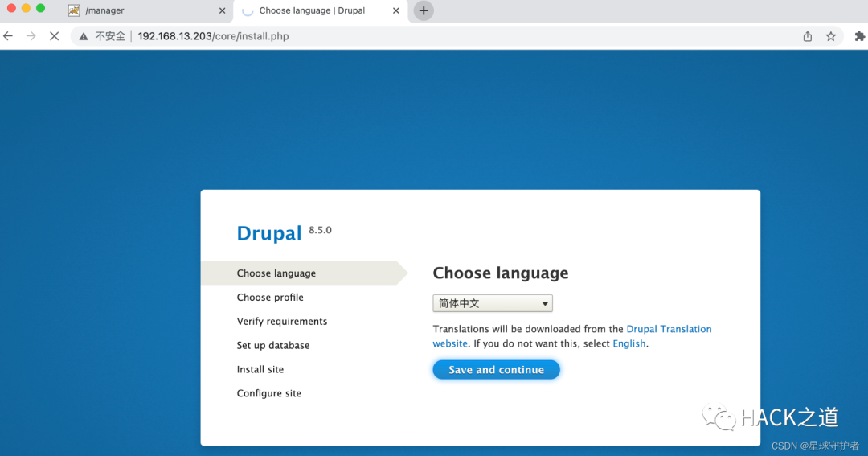Select the Choose language | Drupal tab
The image size is (868, 456).
point(320,10)
